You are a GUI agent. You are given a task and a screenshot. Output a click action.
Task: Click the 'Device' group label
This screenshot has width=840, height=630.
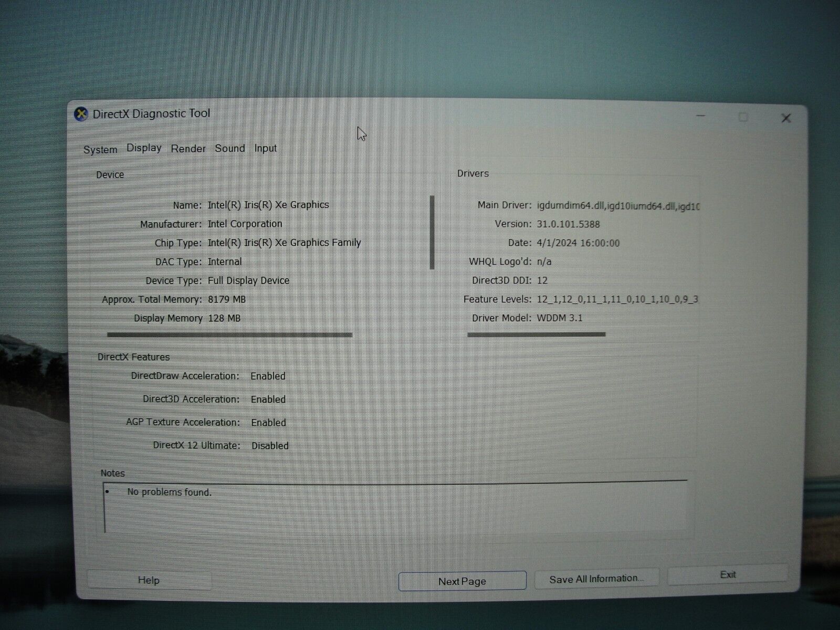[110, 175]
